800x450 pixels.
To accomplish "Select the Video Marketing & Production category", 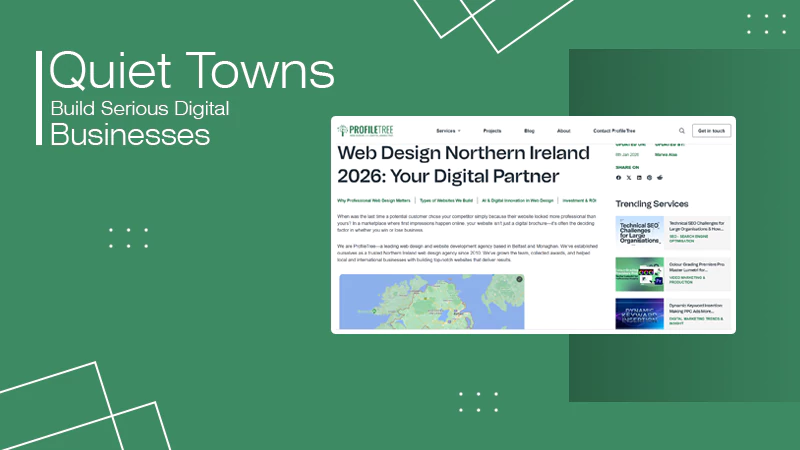I will pos(687,280).
